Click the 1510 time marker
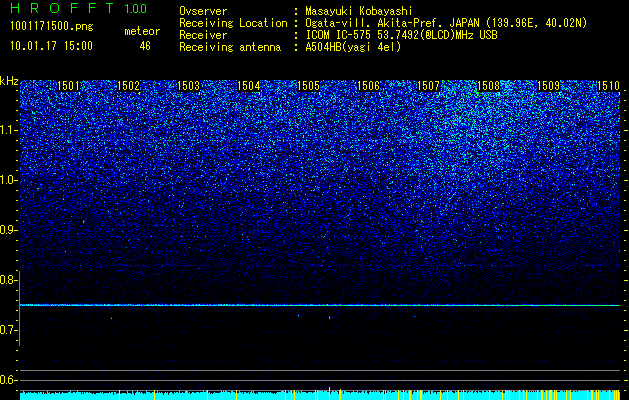 pos(608,86)
